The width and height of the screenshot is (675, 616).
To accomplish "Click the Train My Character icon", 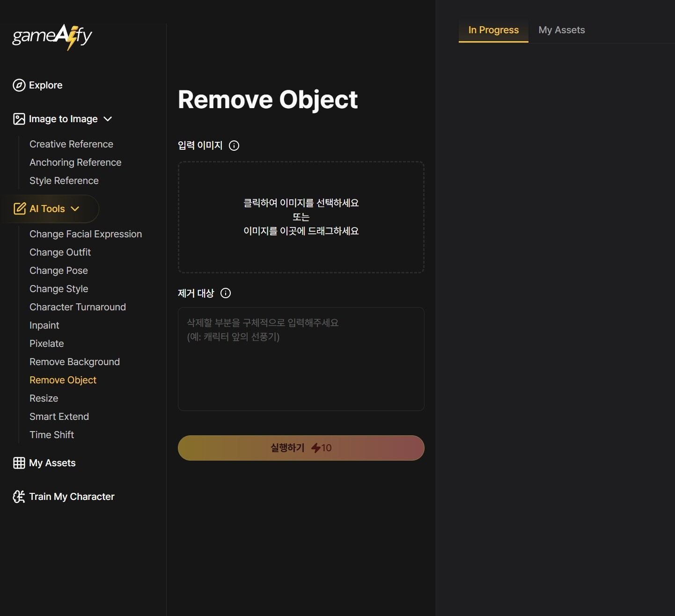I will tap(19, 497).
